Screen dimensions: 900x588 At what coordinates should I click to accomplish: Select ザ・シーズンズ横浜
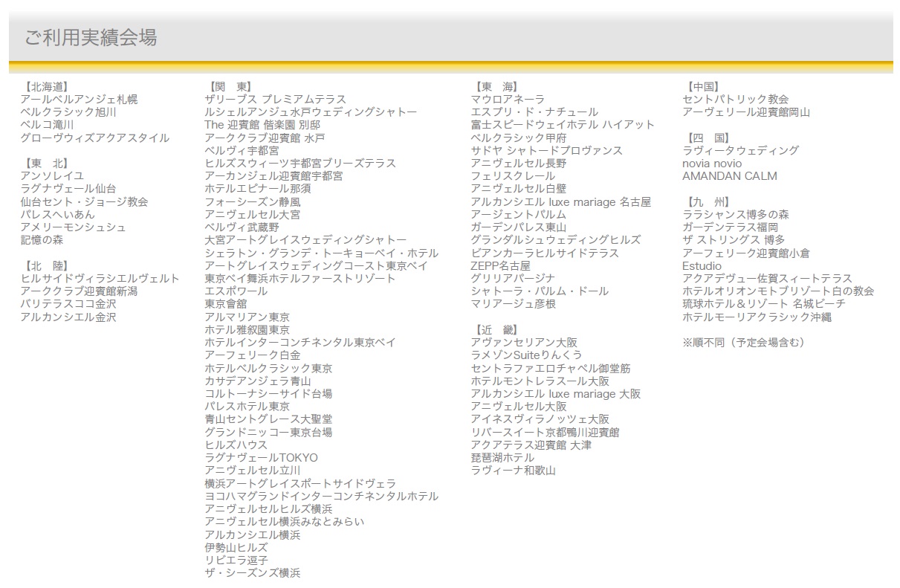pos(253,572)
